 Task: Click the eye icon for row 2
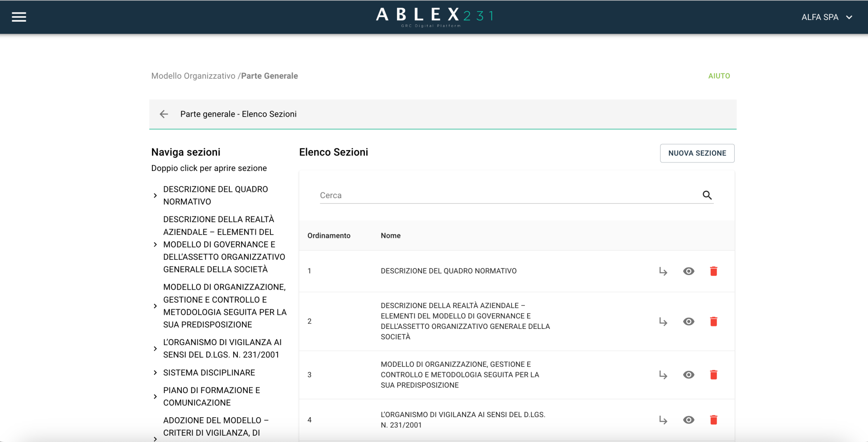(689, 321)
